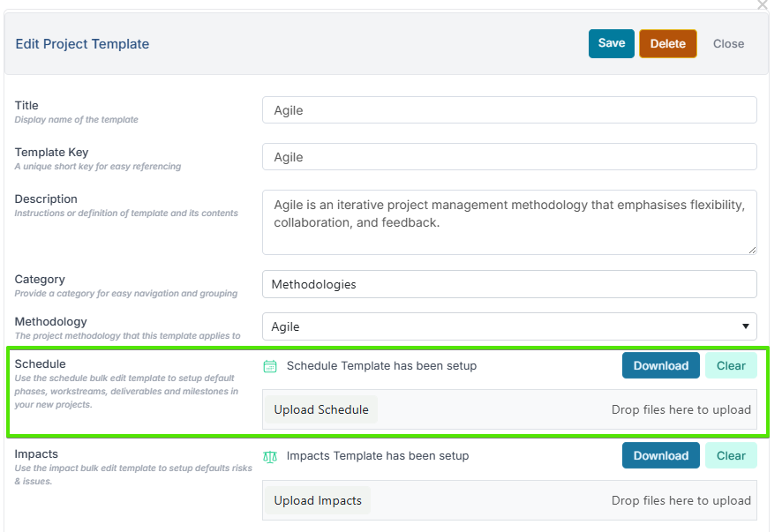The image size is (782, 532).
Task: Clear the Impacts template
Action: (730, 456)
